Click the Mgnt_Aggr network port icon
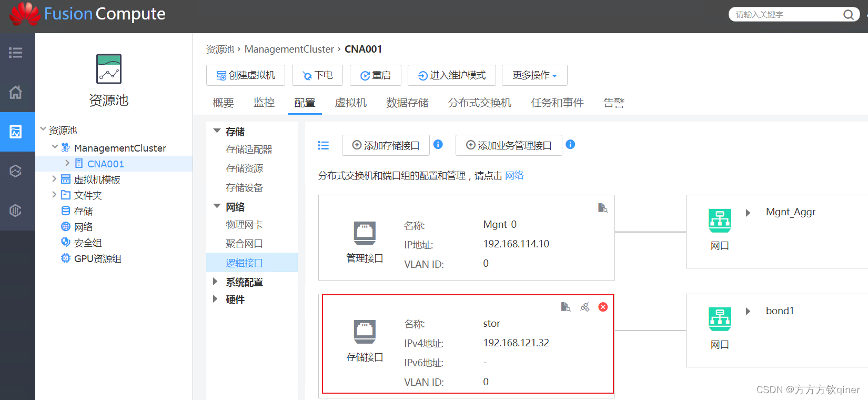 coord(720,221)
